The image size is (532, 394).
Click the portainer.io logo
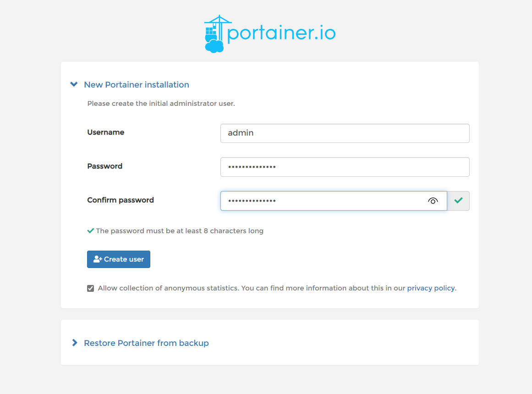pos(270,33)
